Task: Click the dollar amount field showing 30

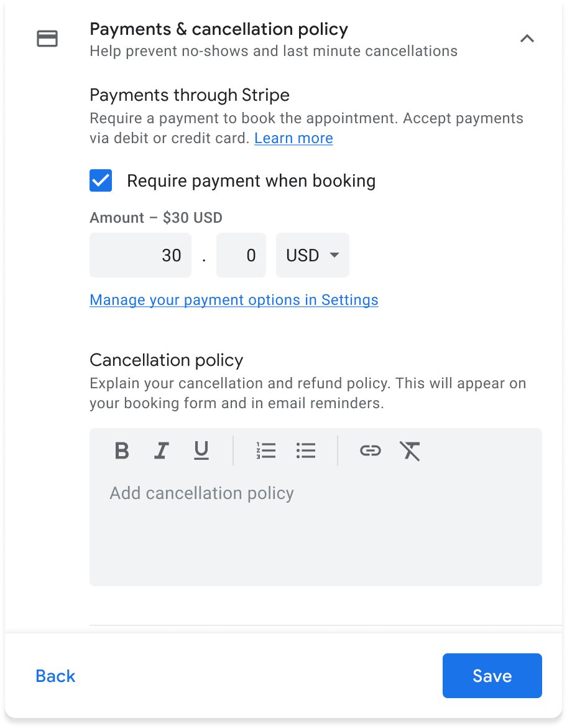Action: 141,255
